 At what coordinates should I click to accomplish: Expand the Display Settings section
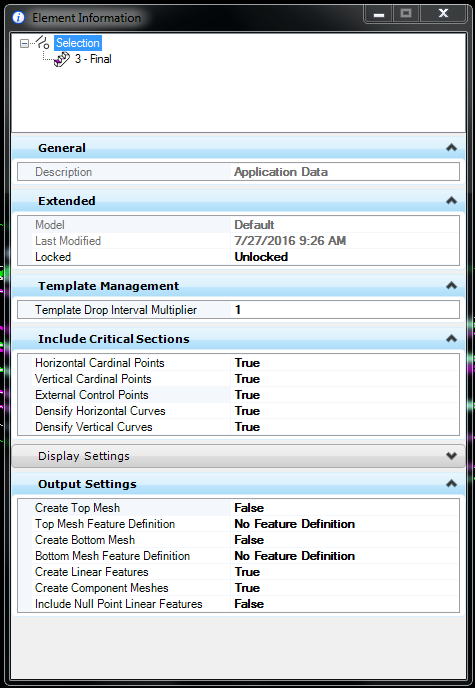pos(451,456)
